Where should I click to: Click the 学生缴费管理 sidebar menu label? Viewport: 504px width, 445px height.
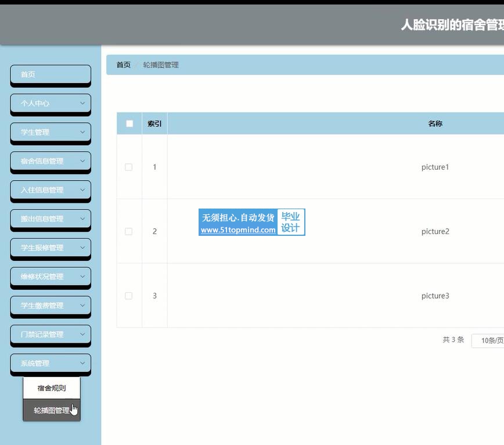(42, 306)
